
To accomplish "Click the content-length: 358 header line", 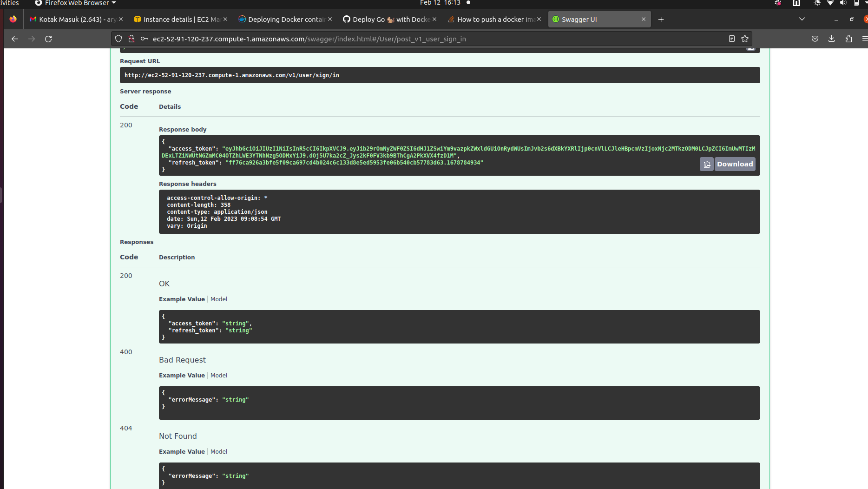I will click(198, 205).
